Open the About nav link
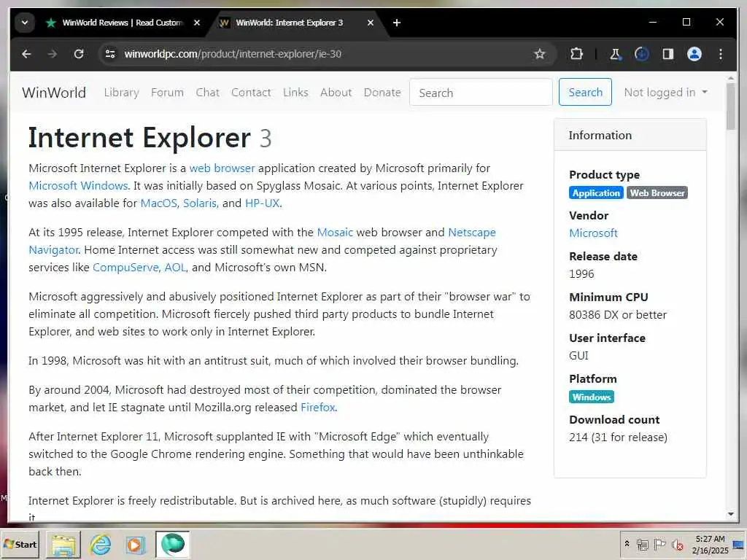Viewport: 747px width, 560px height. coord(336,93)
